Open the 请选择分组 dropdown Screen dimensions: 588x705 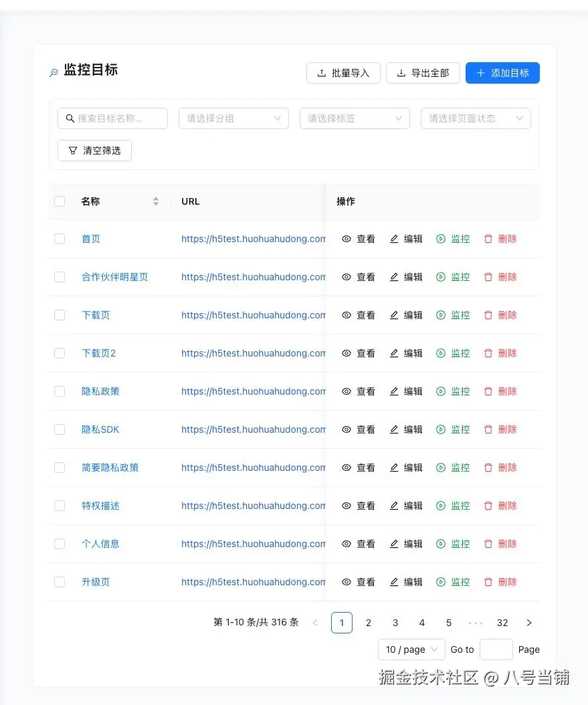(x=233, y=118)
